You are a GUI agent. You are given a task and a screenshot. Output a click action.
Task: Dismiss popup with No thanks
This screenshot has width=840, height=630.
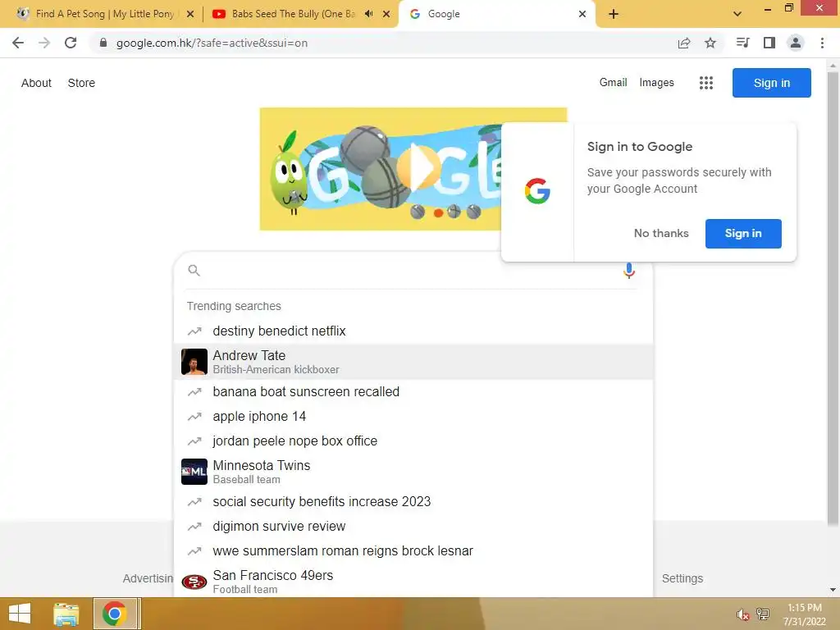(661, 233)
